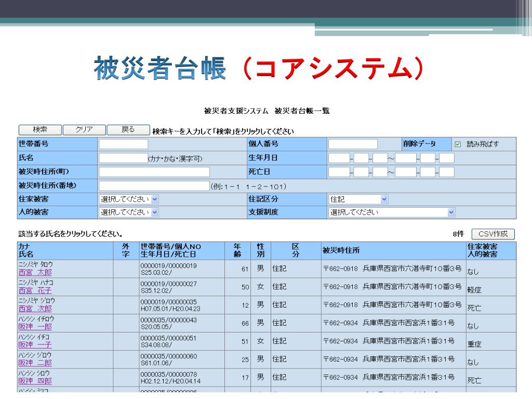Image resolution: width=532 pixels, height=399 pixels.
Task: Focus the 氏名 input field
Action: click(x=124, y=158)
